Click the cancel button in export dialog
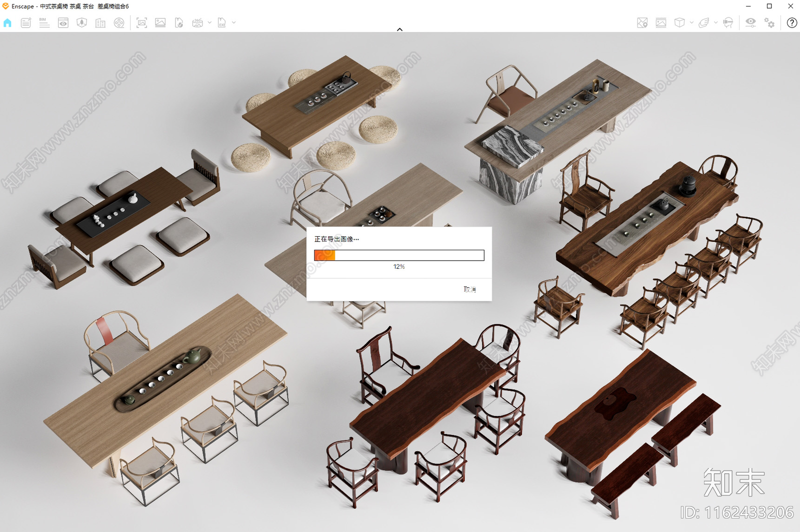 click(x=470, y=289)
